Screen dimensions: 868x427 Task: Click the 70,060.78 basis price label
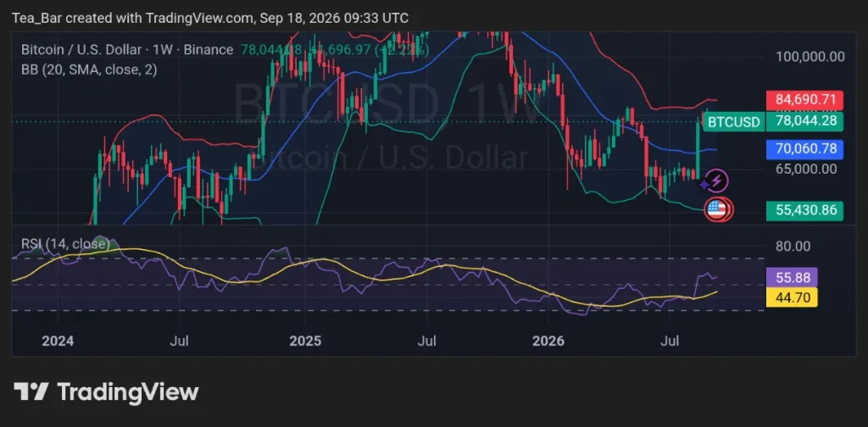click(x=805, y=149)
